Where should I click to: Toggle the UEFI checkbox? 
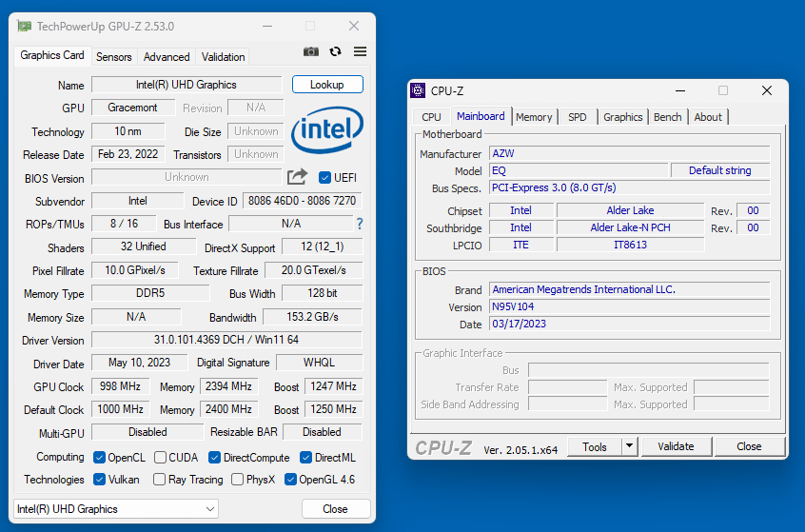pyautogui.click(x=324, y=178)
